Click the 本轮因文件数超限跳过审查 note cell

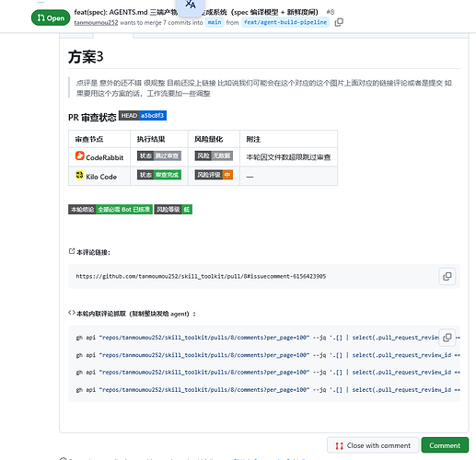pos(288,157)
